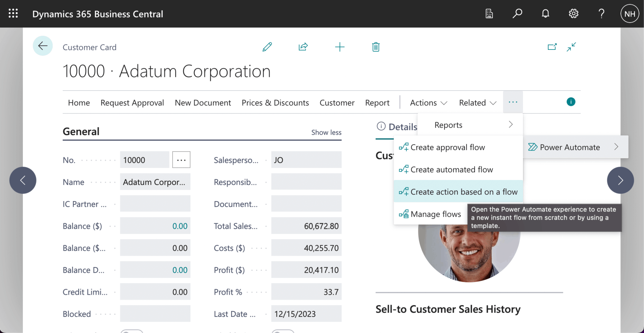Expand the Related dropdown
Image resolution: width=644 pixels, height=333 pixels.
coord(477,103)
